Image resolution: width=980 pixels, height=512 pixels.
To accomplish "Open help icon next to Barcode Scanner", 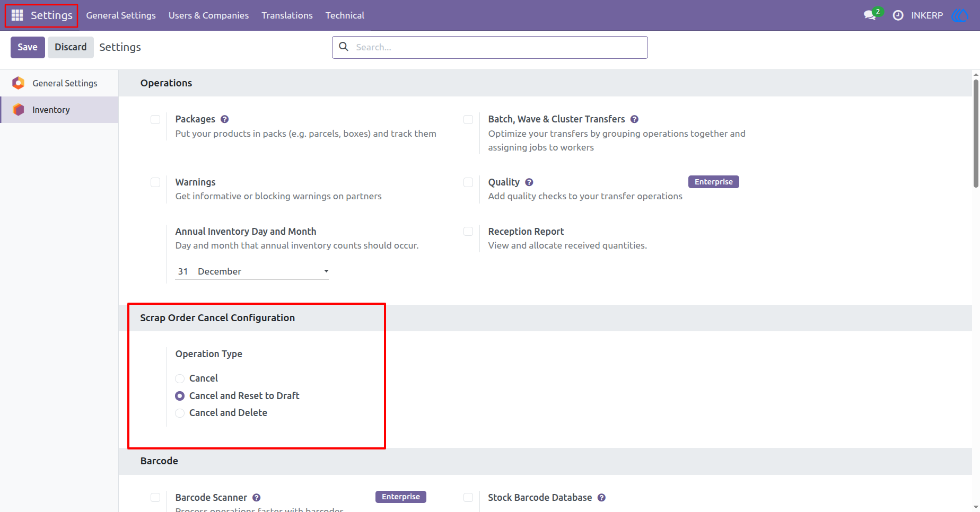I will tap(257, 498).
